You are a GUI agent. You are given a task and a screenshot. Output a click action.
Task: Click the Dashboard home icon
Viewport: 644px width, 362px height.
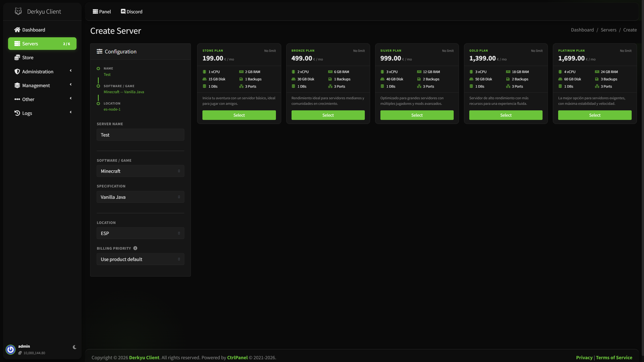coord(17,30)
